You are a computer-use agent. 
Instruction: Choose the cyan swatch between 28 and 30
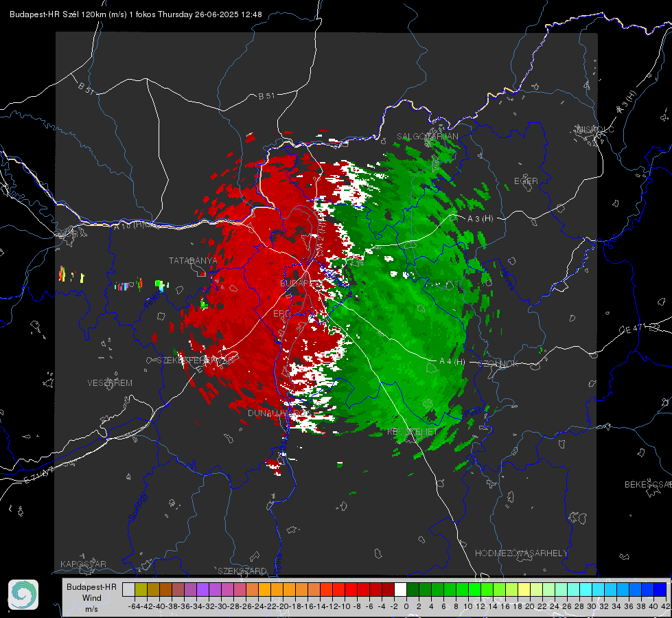(x=586, y=590)
